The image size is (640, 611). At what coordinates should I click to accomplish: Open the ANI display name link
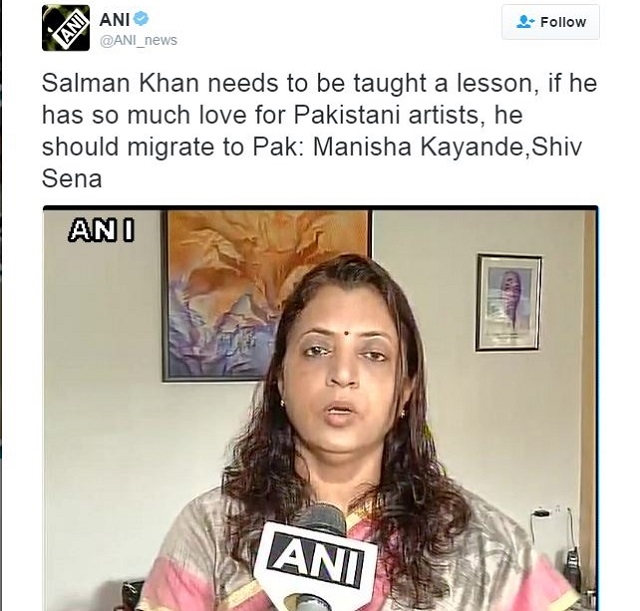point(114,19)
